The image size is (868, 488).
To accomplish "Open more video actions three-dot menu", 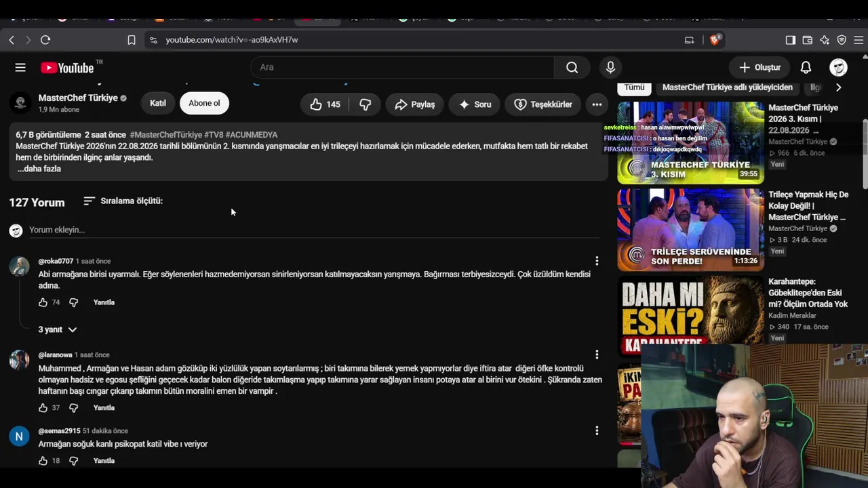I will (x=597, y=104).
